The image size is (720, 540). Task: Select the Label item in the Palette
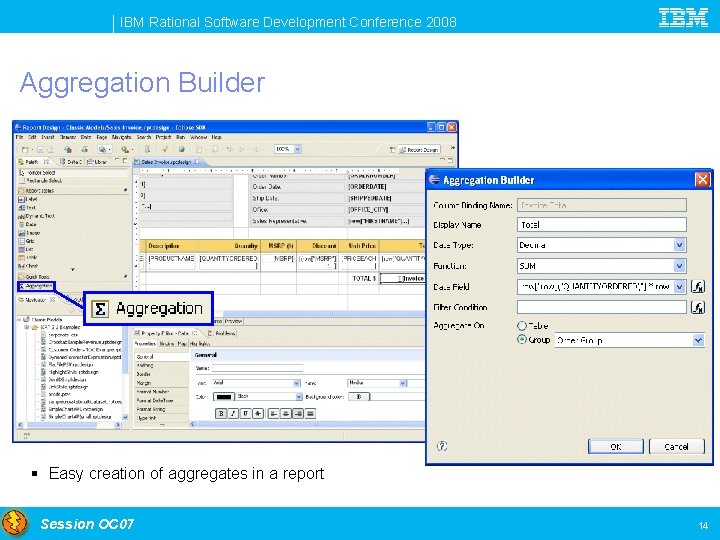[28, 199]
